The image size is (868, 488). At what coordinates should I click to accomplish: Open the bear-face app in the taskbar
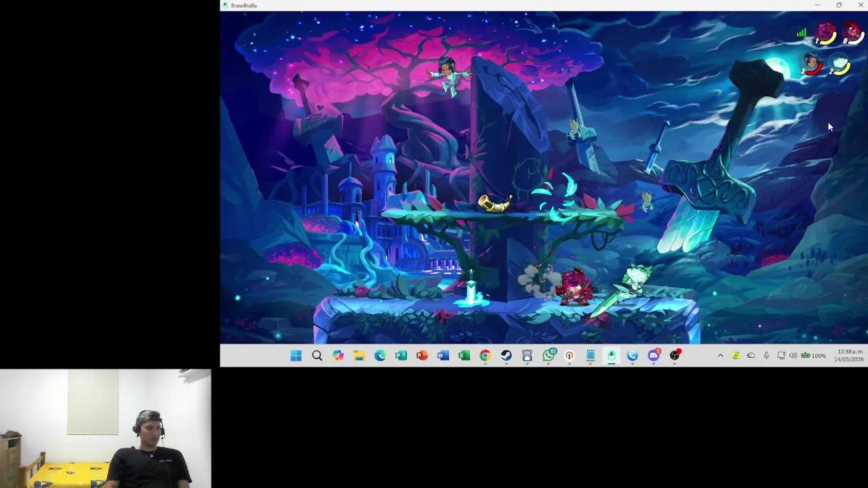pyautogui.click(x=527, y=356)
